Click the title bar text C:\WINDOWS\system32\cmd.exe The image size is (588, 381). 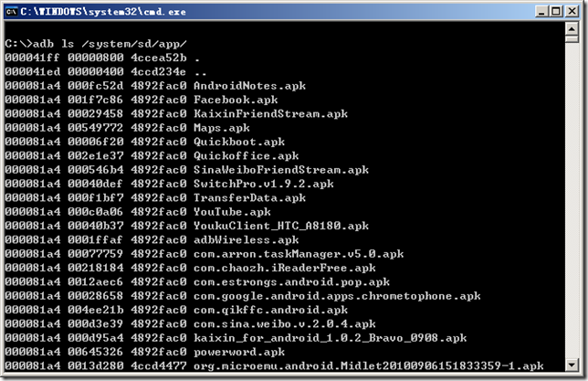[x=103, y=12]
